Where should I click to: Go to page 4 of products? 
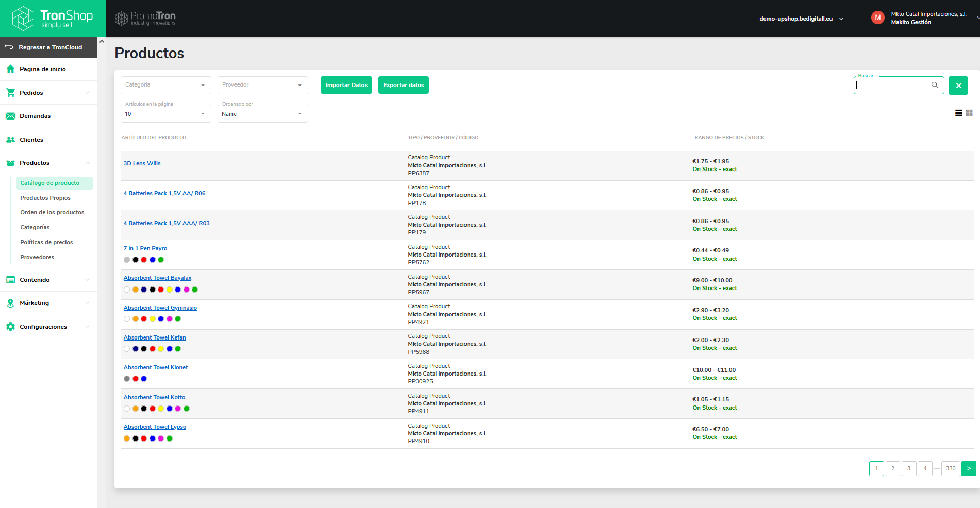coord(925,468)
